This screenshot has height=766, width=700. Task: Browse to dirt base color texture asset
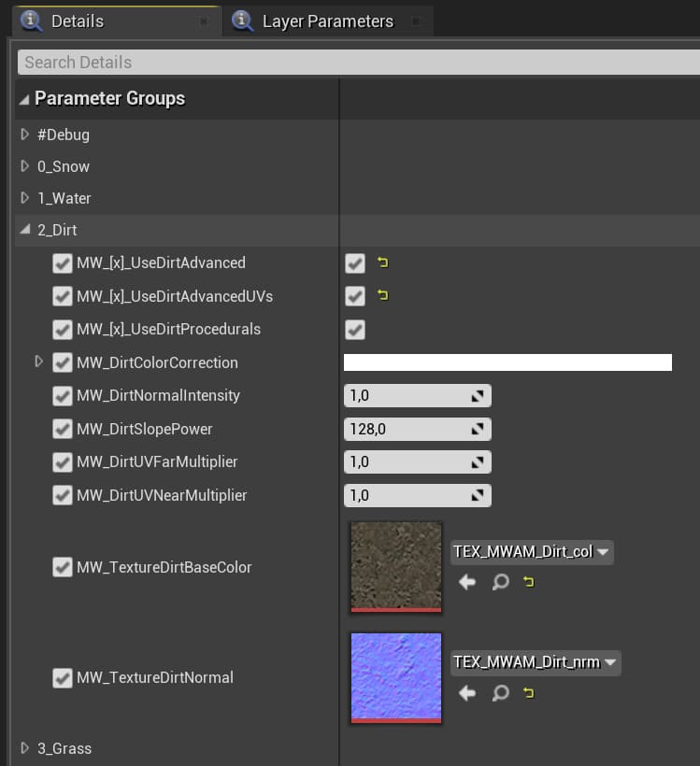coord(500,582)
